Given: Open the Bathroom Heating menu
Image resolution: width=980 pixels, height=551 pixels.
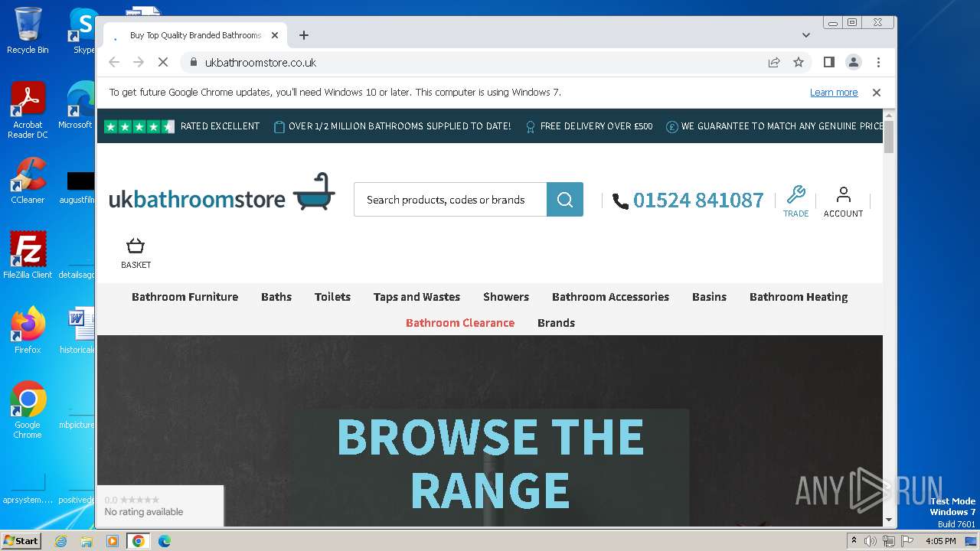Looking at the screenshot, I should click(x=799, y=297).
